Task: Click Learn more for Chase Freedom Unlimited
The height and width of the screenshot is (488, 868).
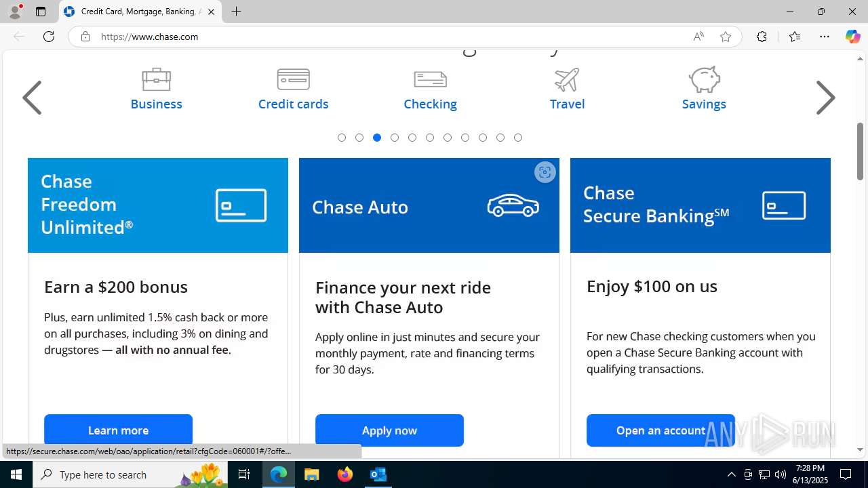Action: [118, 430]
